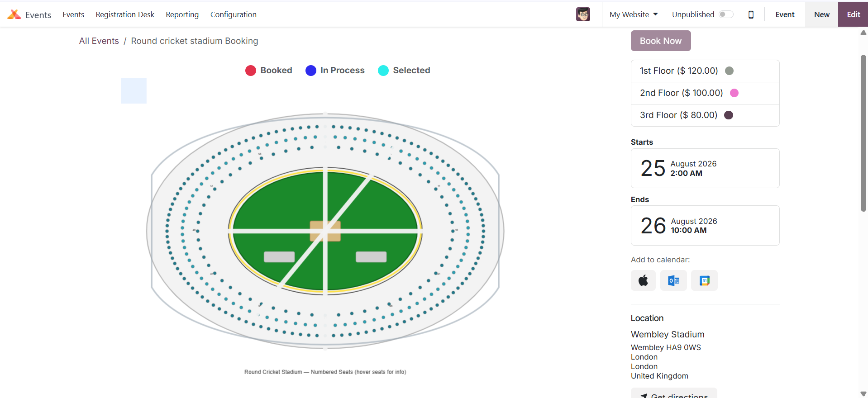Click the Booked red legend dot
Screen dimensions: 868x398
[251, 71]
